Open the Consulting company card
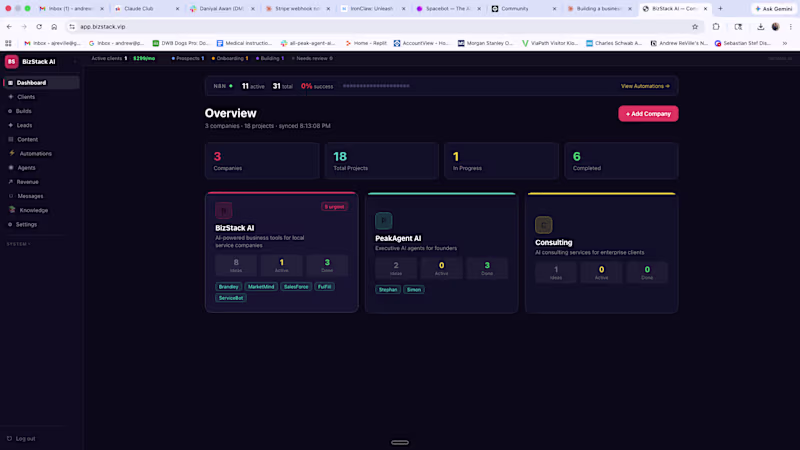The height and width of the screenshot is (450, 800). point(602,253)
